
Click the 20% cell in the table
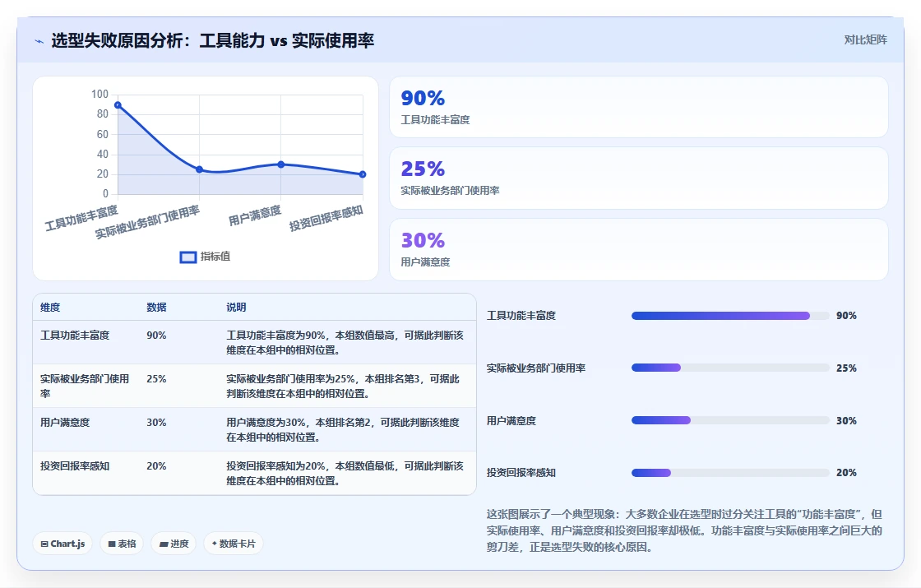click(157, 465)
